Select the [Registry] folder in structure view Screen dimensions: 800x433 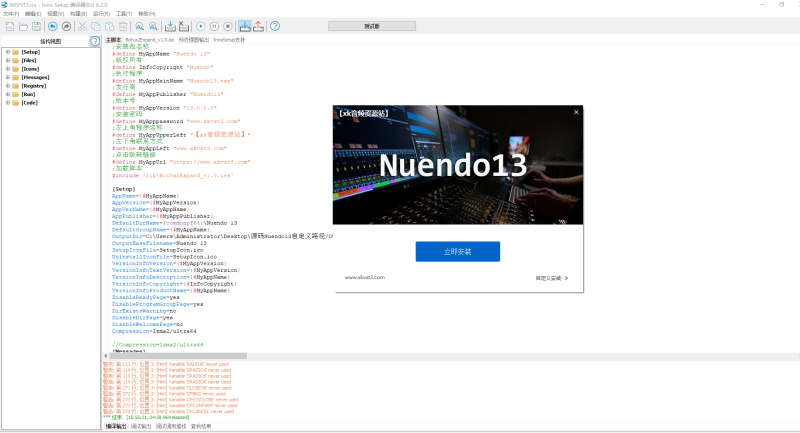pos(29,86)
